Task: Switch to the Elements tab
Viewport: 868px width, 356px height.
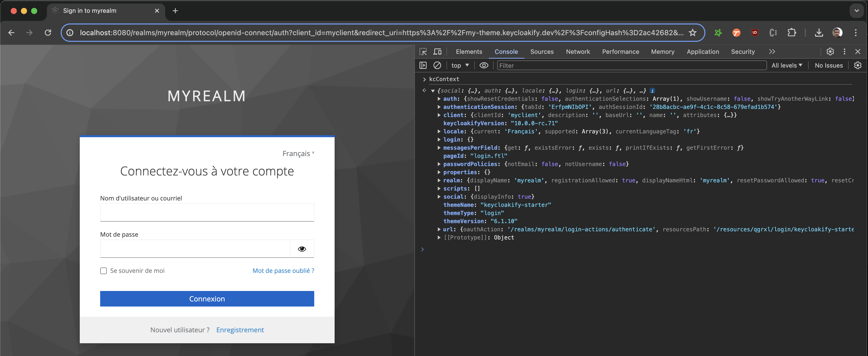Action: coord(469,52)
